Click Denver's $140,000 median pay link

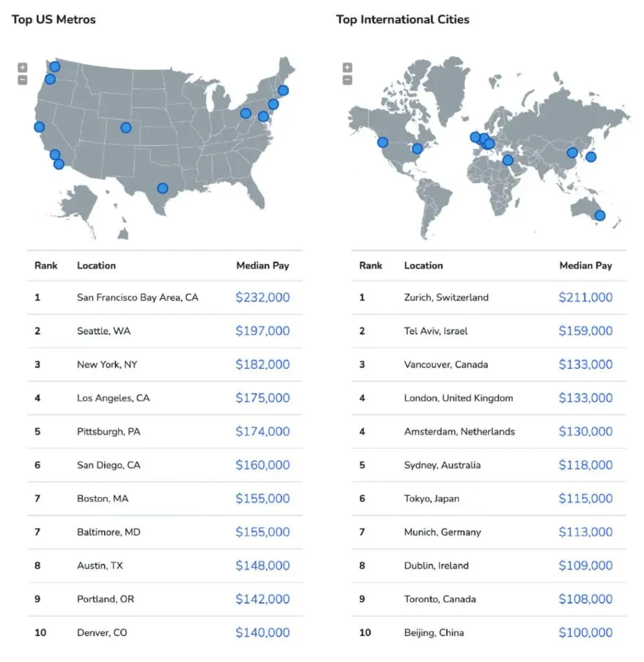(x=262, y=632)
